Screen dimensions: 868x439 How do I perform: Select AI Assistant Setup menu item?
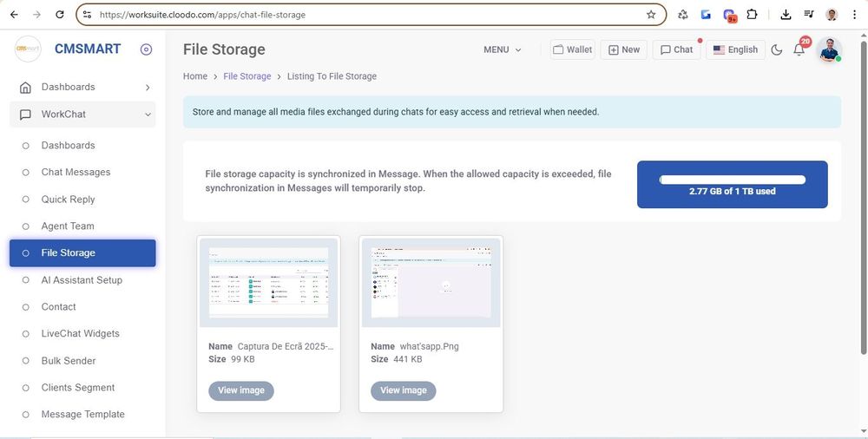[x=82, y=280]
